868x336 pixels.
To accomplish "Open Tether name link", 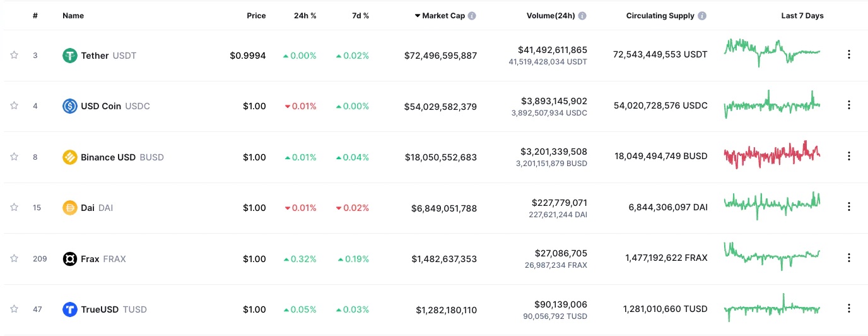I will pos(95,56).
